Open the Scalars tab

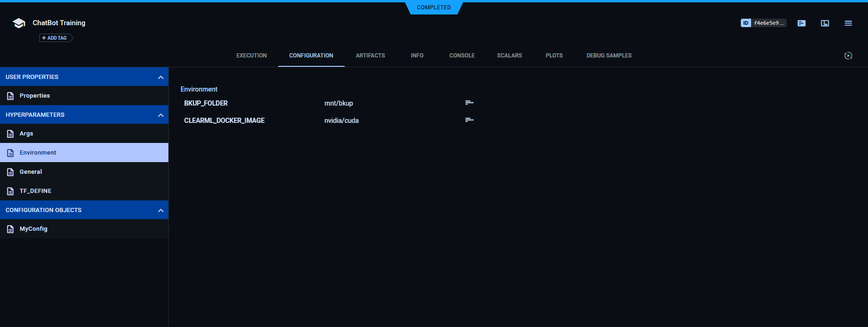[x=509, y=56]
